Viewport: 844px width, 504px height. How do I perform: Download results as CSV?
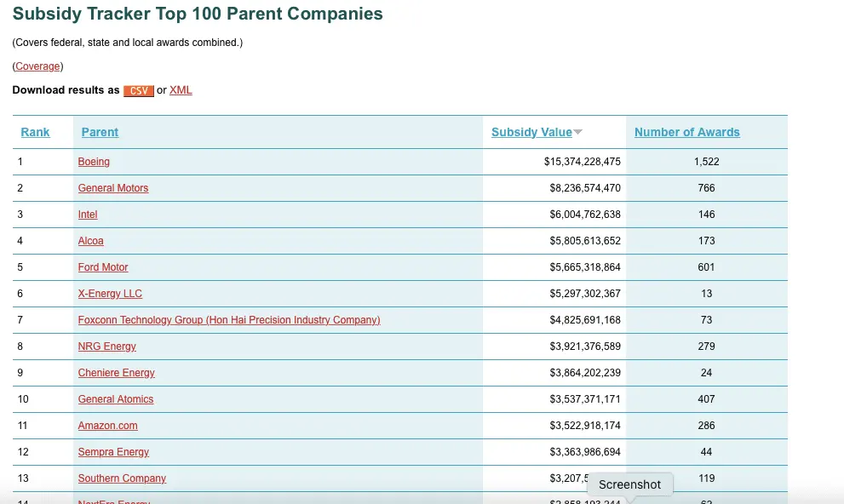point(138,90)
